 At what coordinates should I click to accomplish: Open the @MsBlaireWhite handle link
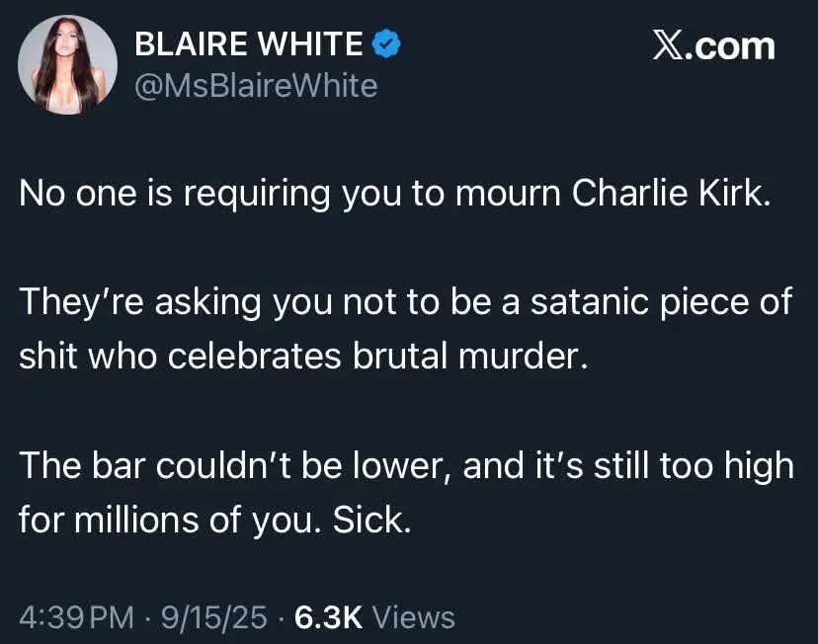[255, 86]
